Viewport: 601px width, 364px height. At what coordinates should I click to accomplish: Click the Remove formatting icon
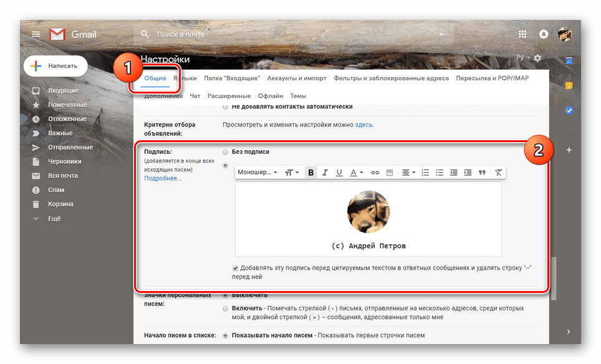point(498,173)
